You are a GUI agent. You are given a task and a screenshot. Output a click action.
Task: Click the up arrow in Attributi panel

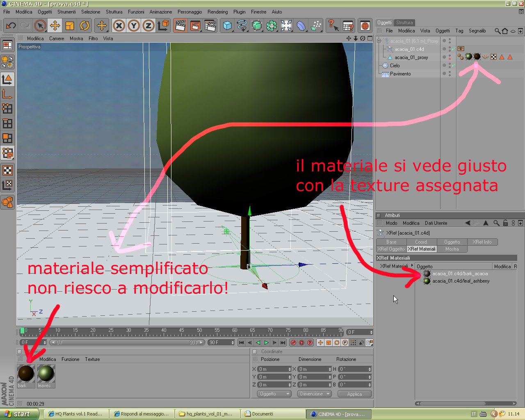(x=486, y=223)
